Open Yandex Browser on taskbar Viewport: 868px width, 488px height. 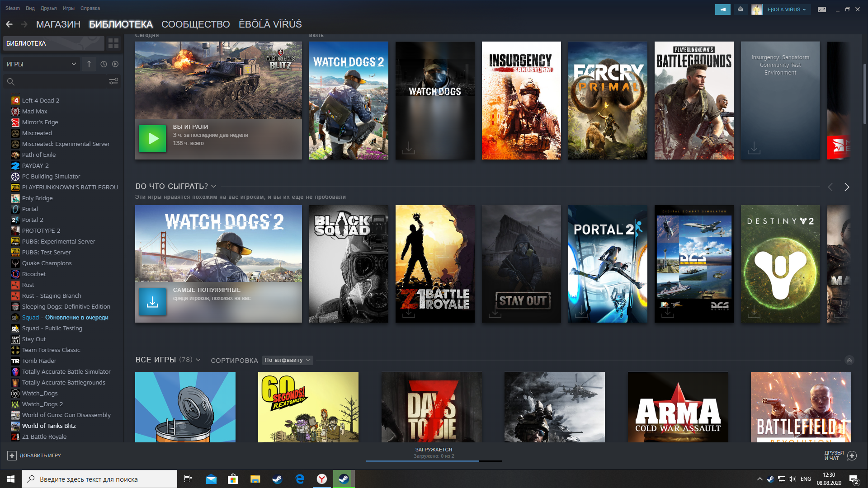pyautogui.click(x=322, y=479)
